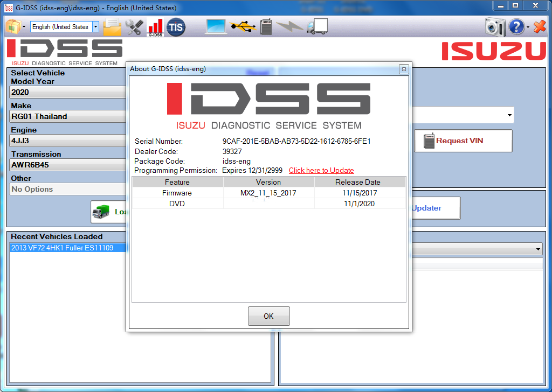
Task: Launch the TIS round blue icon
Action: tap(176, 27)
